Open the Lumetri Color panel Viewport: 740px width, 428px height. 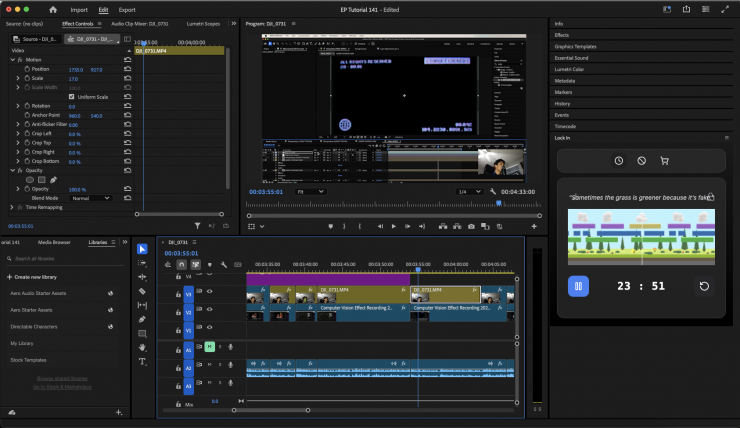click(569, 69)
